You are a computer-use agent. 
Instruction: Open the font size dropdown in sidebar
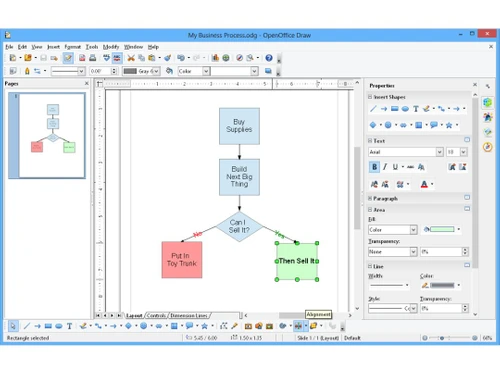(x=464, y=152)
